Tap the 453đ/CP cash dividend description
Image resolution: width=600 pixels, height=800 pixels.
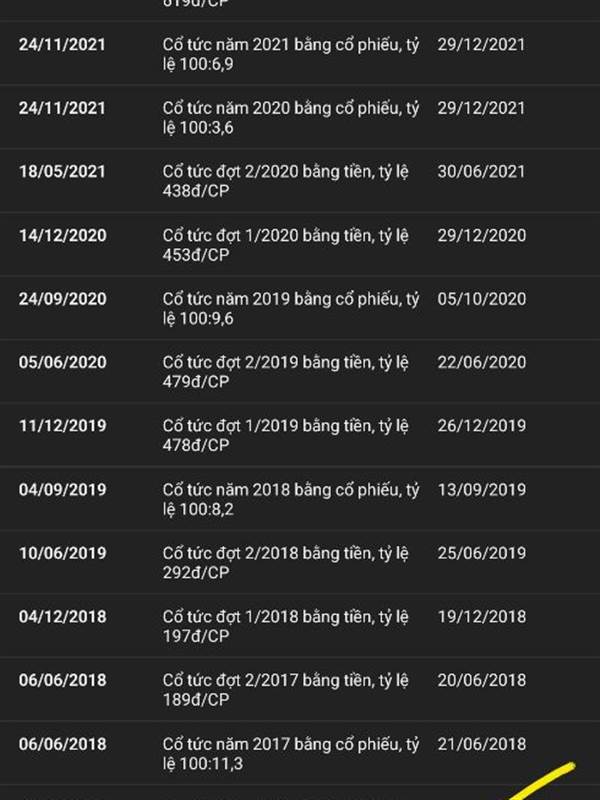click(x=285, y=244)
